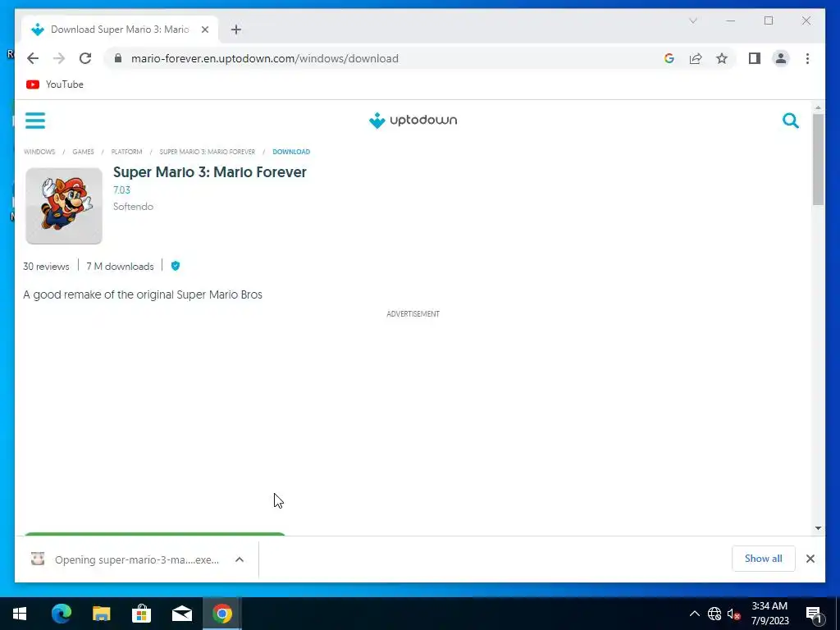This screenshot has height=630, width=840.
Task: Show hidden system tray icons
Action: click(694, 614)
